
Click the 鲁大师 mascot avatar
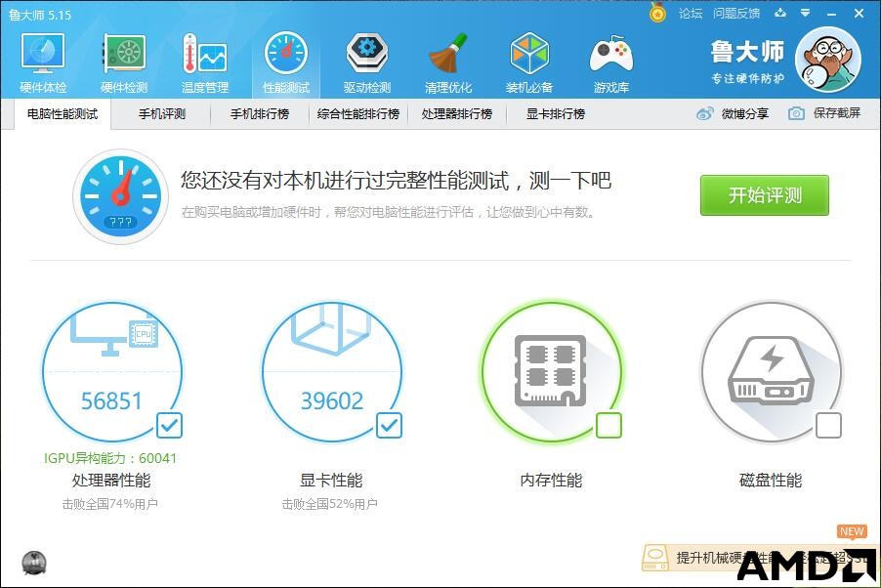point(828,60)
